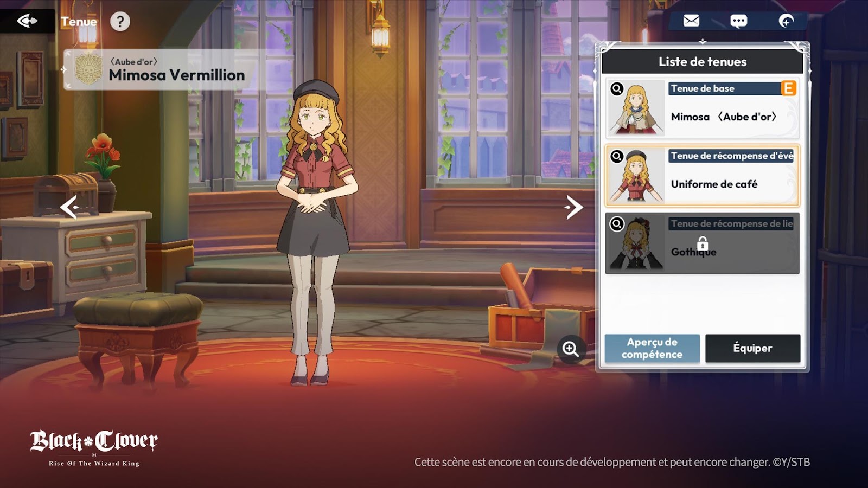Click the Tenue de récompense d'évé label
The width and height of the screenshot is (868, 488).
(732, 156)
